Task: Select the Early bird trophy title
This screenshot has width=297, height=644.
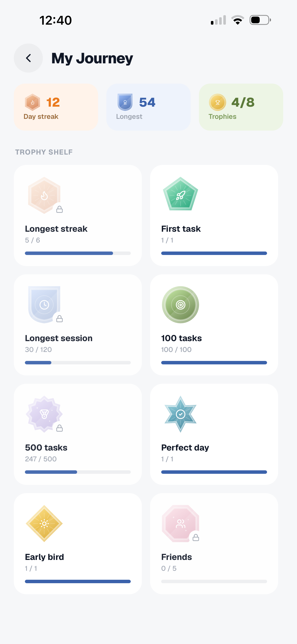Action: pos(44,557)
